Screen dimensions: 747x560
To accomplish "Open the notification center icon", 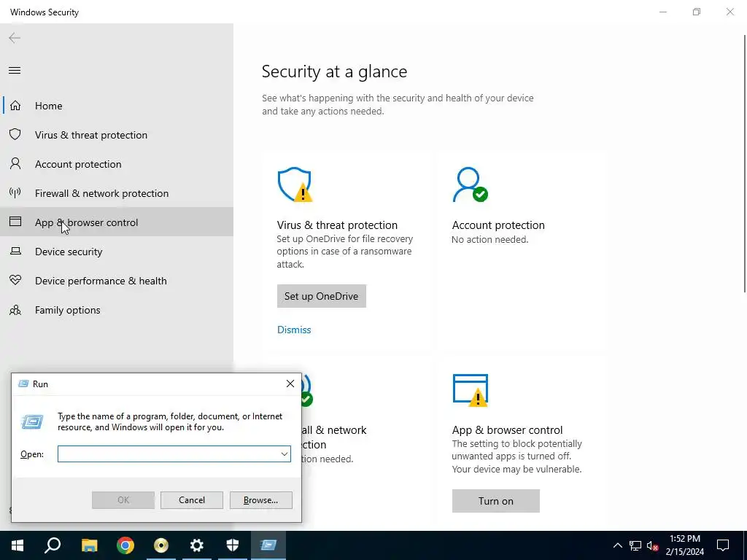I will (x=723, y=545).
